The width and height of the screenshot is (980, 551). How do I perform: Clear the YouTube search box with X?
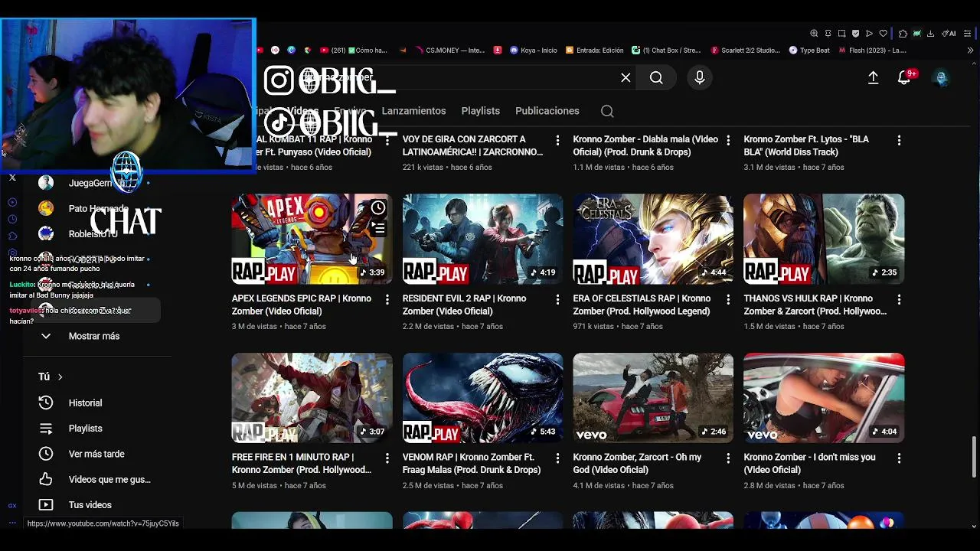click(626, 77)
